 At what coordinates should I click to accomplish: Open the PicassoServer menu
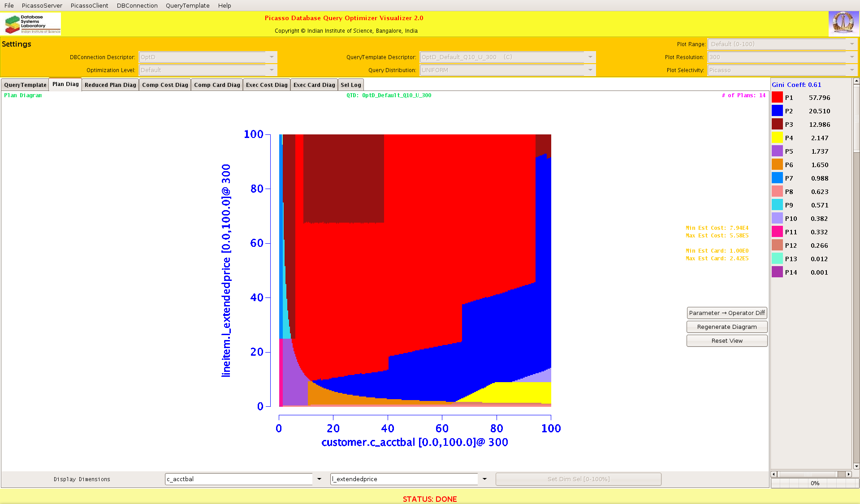[x=42, y=5]
